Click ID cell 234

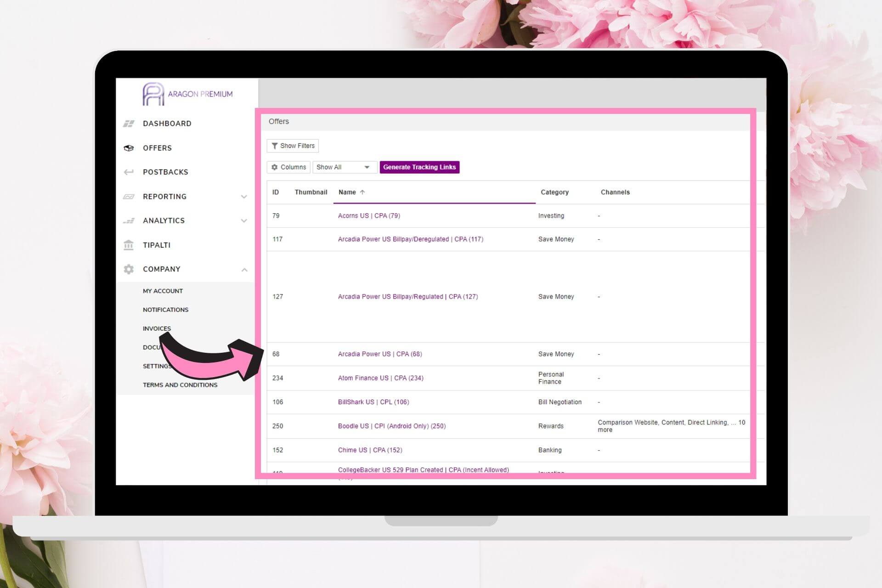coord(277,378)
